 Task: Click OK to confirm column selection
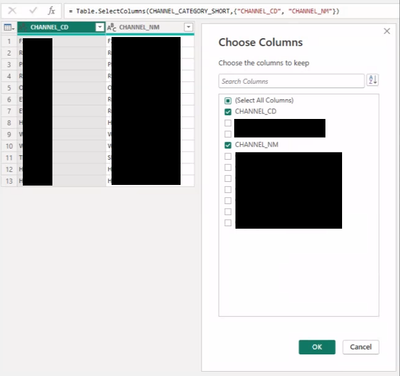pyautogui.click(x=317, y=347)
